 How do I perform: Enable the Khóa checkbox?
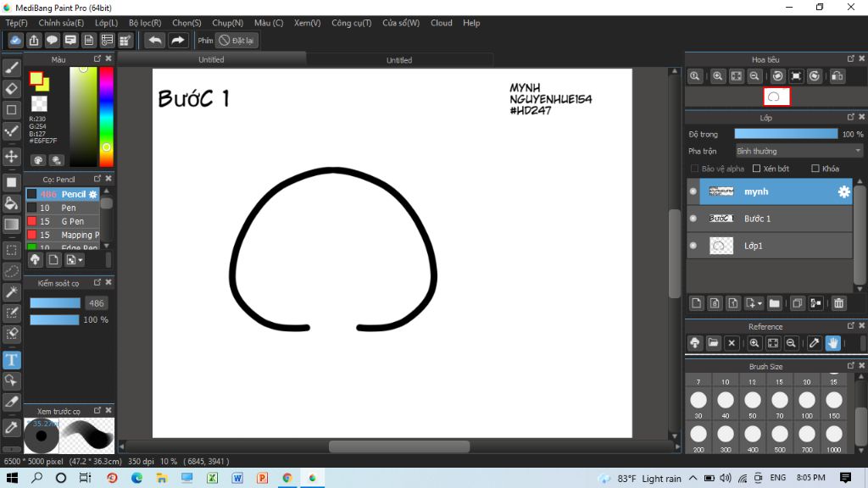pos(815,169)
